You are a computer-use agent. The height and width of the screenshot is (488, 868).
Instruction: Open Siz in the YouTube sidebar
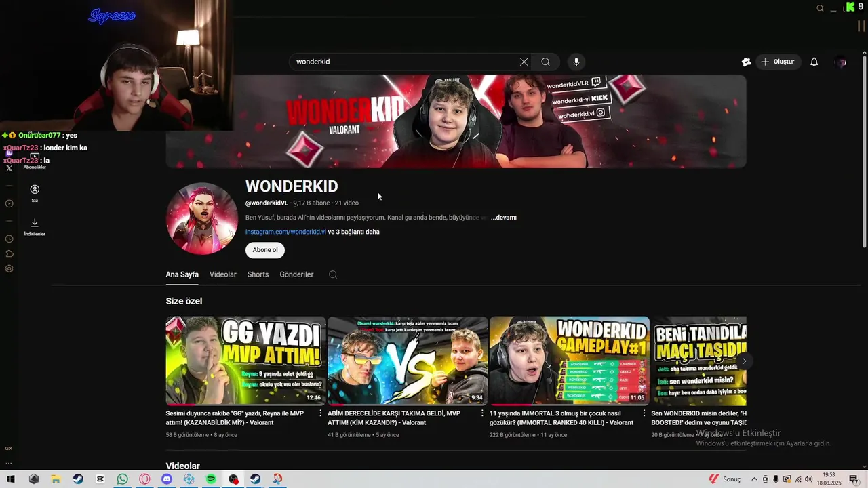[x=35, y=193]
